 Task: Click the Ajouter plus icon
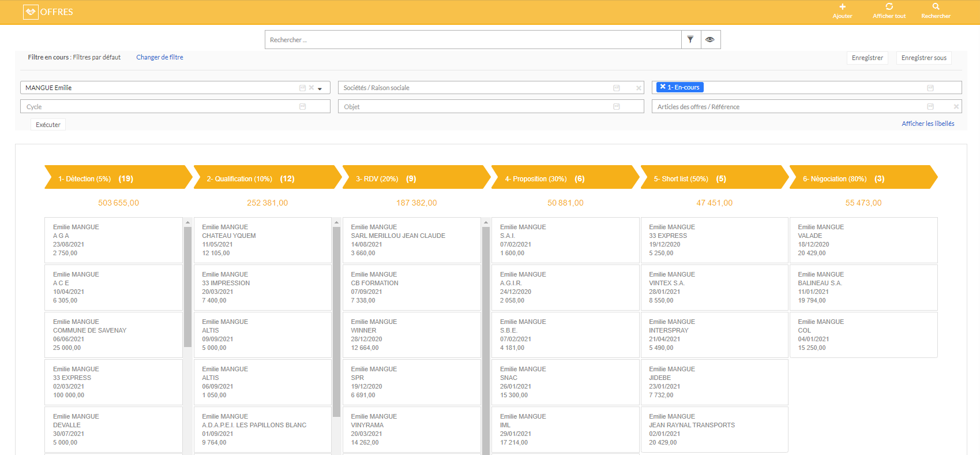[x=842, y=7]
